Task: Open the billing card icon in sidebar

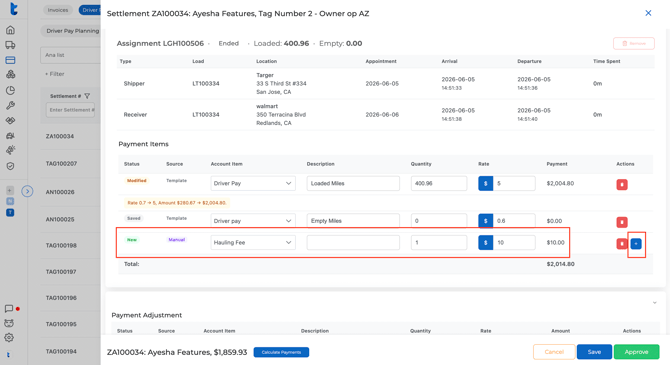Action: (10, 60)
